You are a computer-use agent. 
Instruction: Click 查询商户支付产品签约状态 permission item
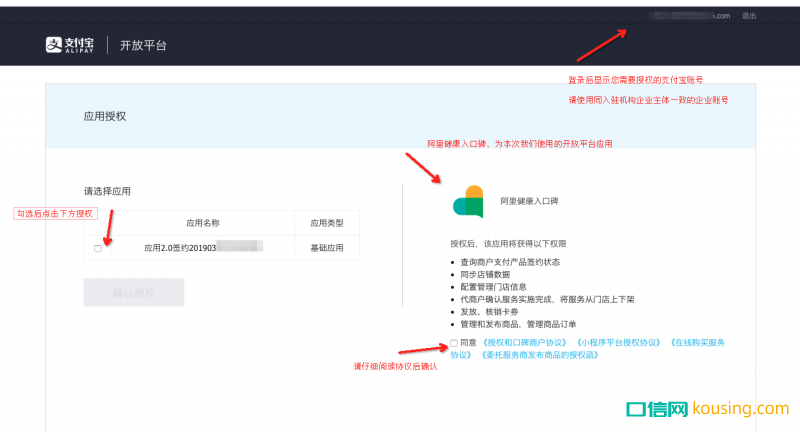(x=510, y=262)
